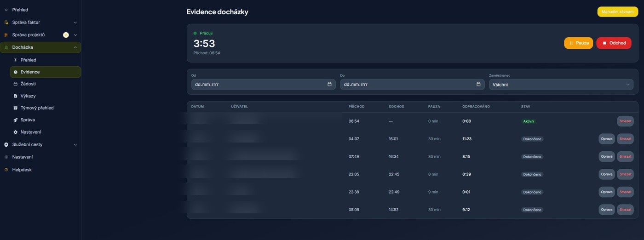Open calendar picker in the Od date field
This screenshot has height=240, width=644.
(329, 85)
